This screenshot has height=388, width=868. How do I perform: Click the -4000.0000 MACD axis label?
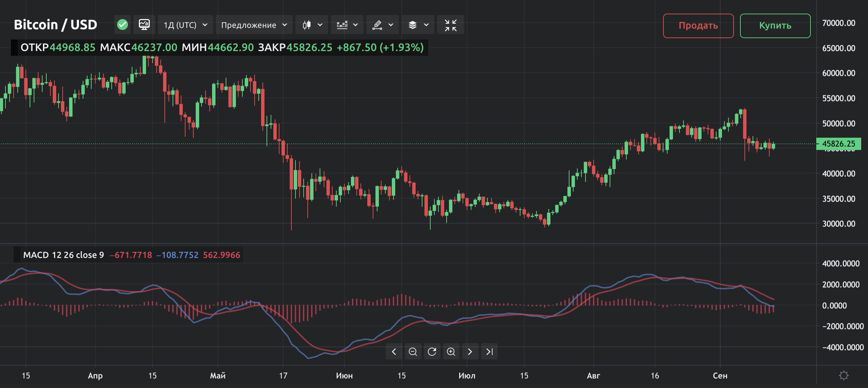tap(843, 347)
